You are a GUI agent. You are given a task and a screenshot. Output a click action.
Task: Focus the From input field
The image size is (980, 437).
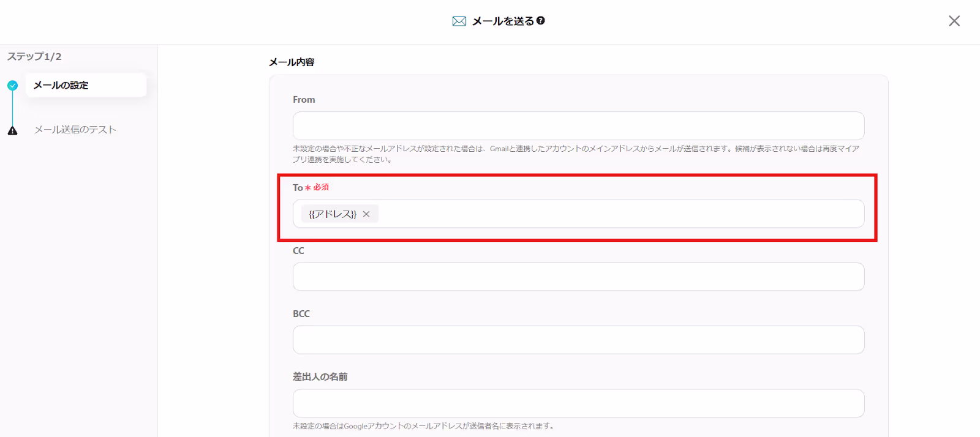(x=578, y=125)
